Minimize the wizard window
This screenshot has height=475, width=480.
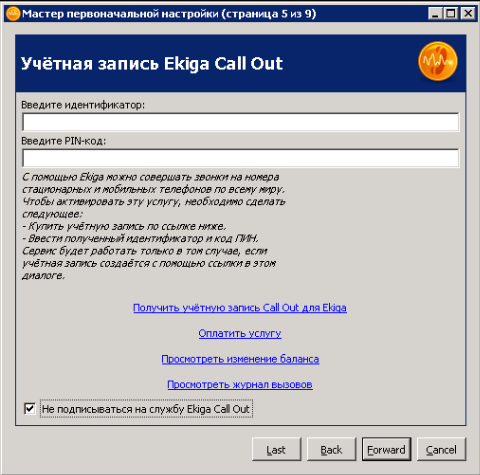(x=435, y=14)
